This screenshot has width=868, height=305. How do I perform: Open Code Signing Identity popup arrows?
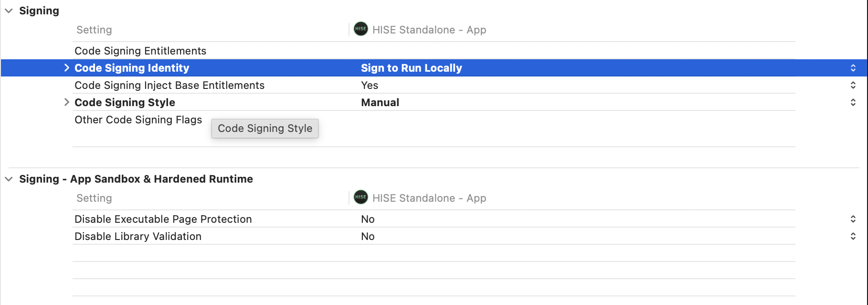[853, 68]
